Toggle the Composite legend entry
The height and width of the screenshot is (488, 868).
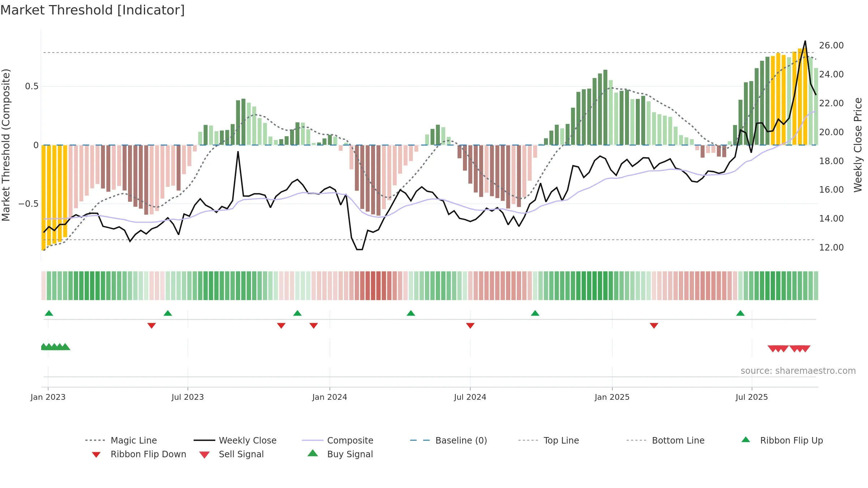tap(337, 440)
